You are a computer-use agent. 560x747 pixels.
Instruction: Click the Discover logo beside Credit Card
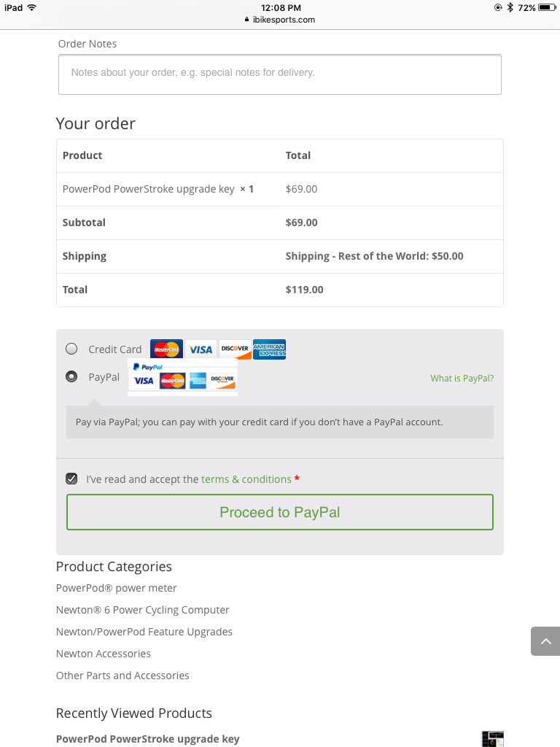pyautogui.click(x=235, y=349)
